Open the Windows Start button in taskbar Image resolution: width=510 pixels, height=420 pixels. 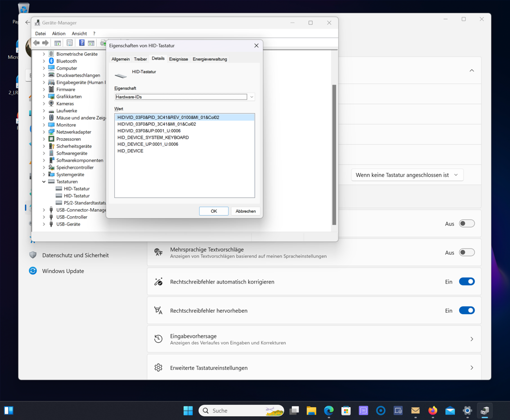tap(188, 411)
